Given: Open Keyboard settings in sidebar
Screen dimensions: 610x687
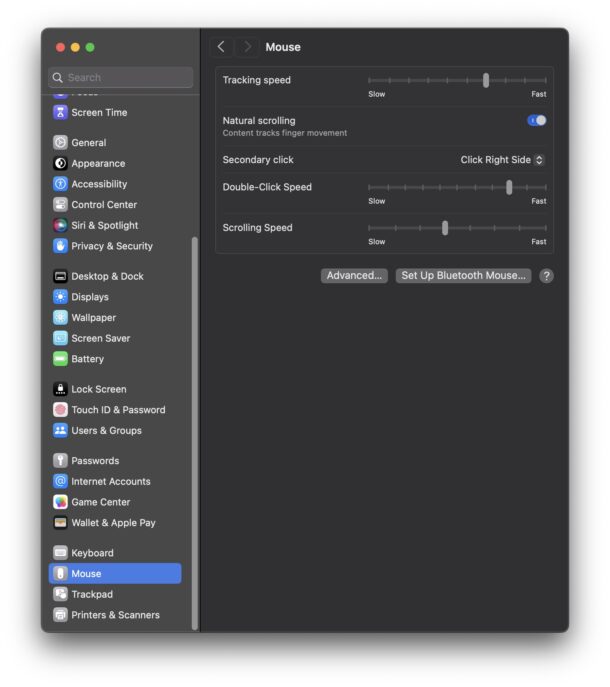Looking at the screenshot, I should click(92, 553).
